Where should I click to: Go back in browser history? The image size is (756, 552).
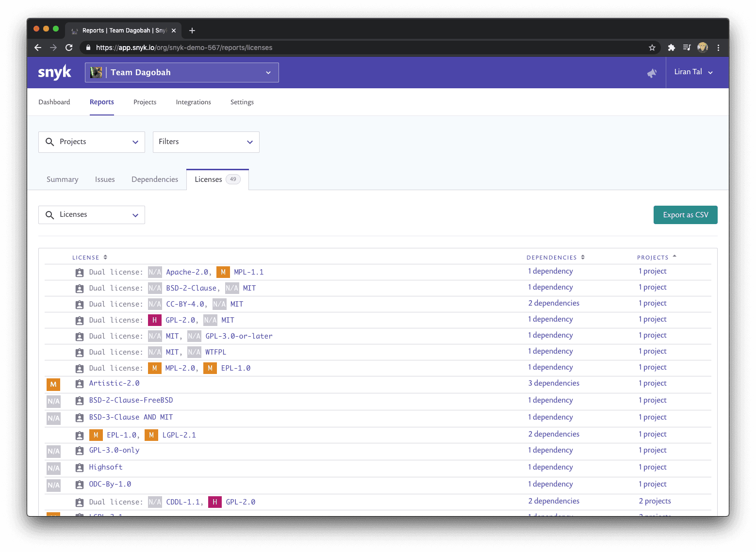[38, 48]
